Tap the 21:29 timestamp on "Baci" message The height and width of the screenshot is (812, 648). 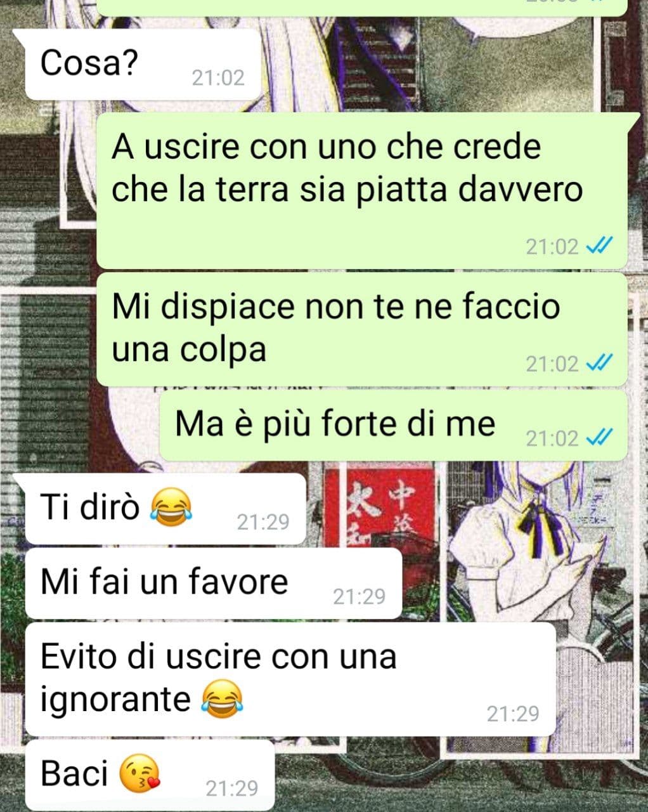(232, 789)
